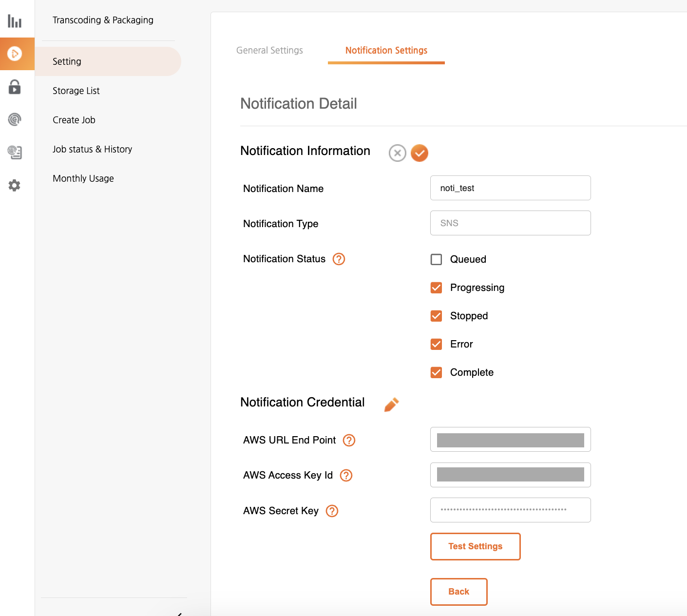Show help for AWS Secret Key
The width and height of the screenshot is (687, 616).
pos(332,511)
